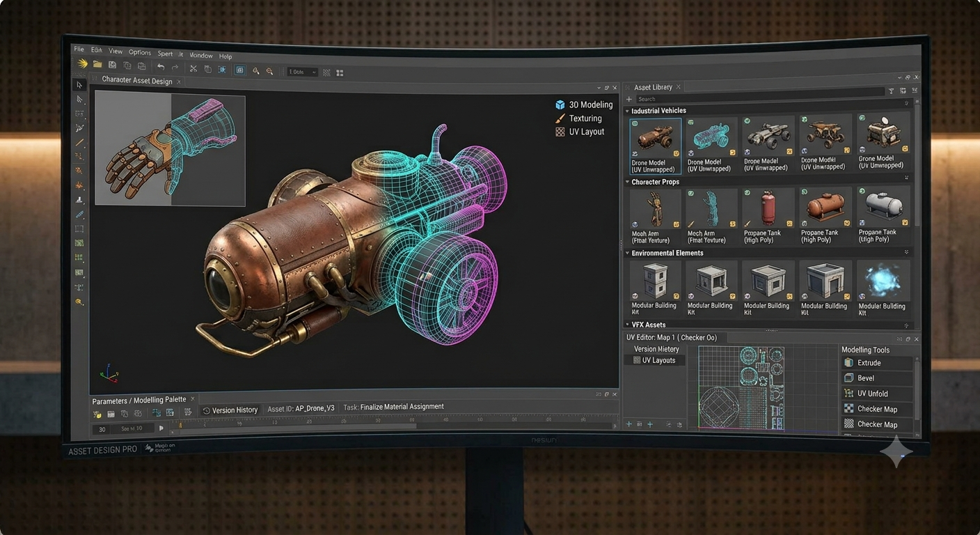Switch to Texturing mode

point(578,118)
